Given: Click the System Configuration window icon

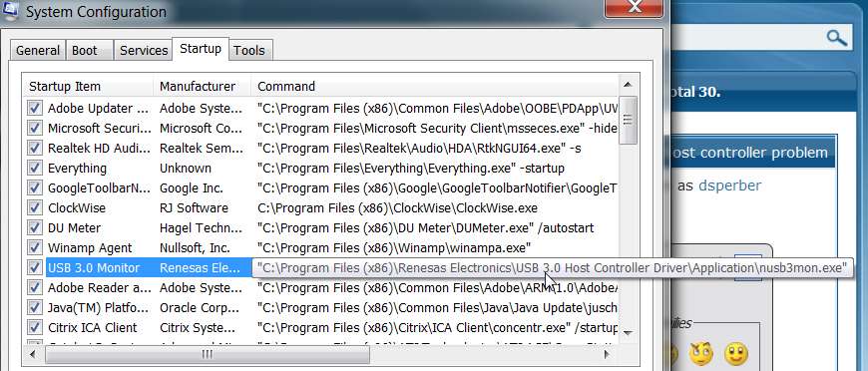Looking at the screenshot, I should pyautogui.click(x=9, y=9).
